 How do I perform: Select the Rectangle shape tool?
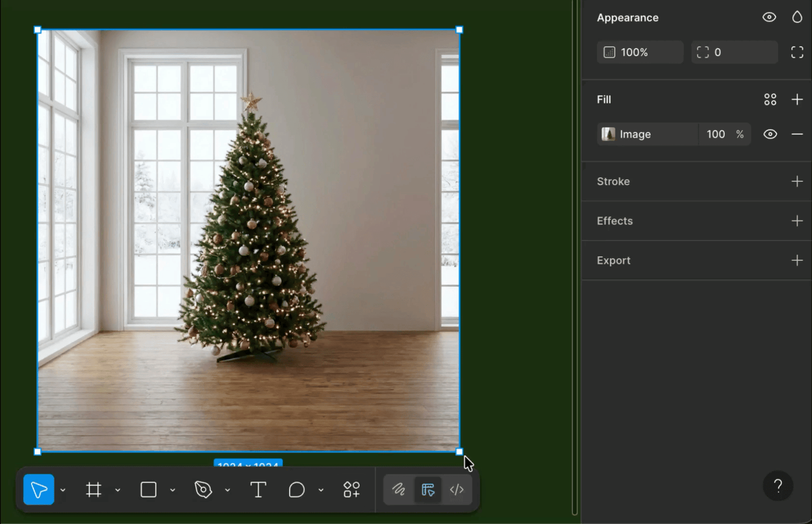click(x=149, y=490)
